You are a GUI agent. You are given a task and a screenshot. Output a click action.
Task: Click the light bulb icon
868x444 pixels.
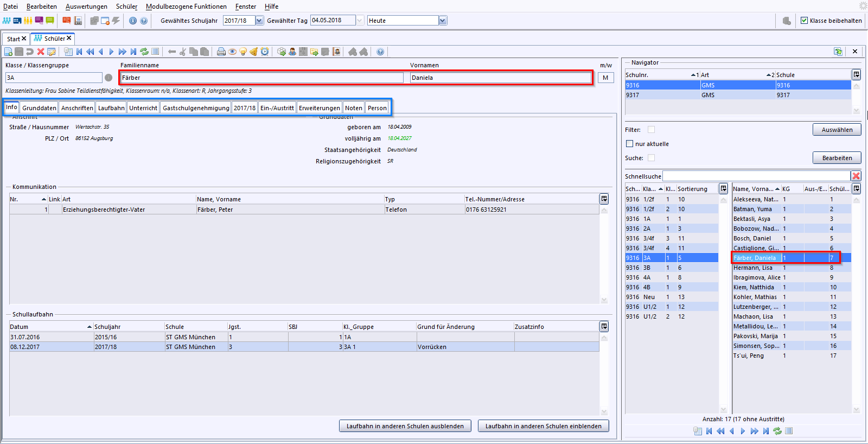pyautogui.click(x=243, y=52)
